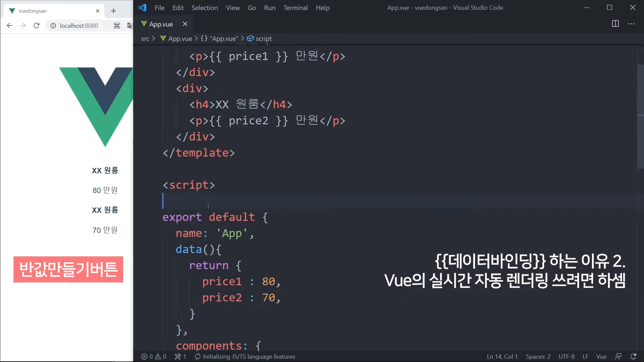Click the red 반값만들기버튼 button

(x=68, y=269)
